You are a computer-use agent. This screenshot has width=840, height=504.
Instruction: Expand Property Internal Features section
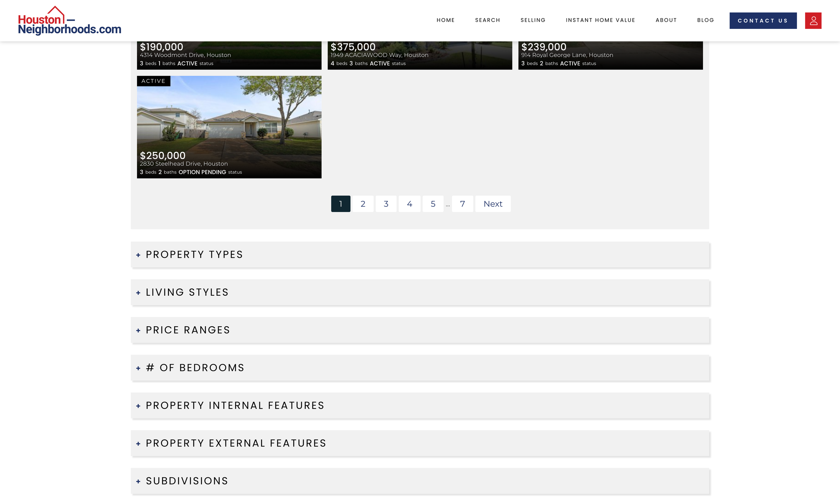pos(420,406)
